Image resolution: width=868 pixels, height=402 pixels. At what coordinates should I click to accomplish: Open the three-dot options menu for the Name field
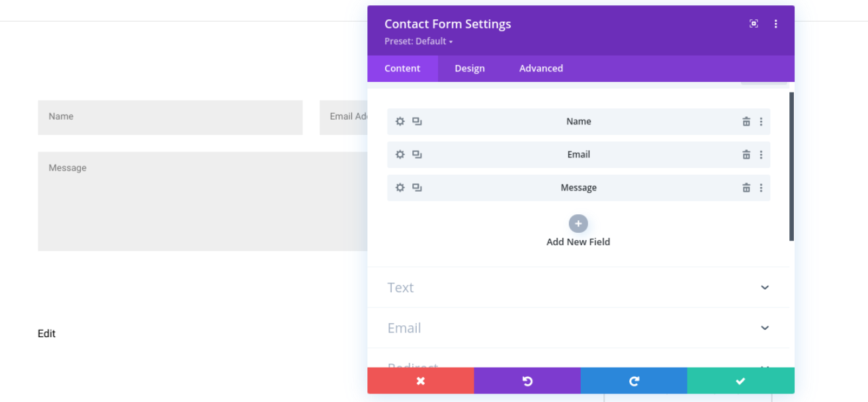(761, 121)
